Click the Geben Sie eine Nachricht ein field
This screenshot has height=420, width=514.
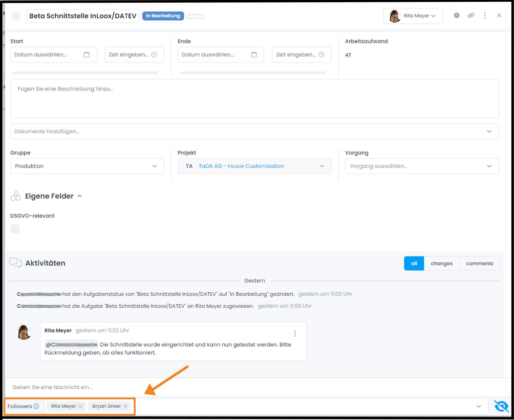[x=258, y=387]
